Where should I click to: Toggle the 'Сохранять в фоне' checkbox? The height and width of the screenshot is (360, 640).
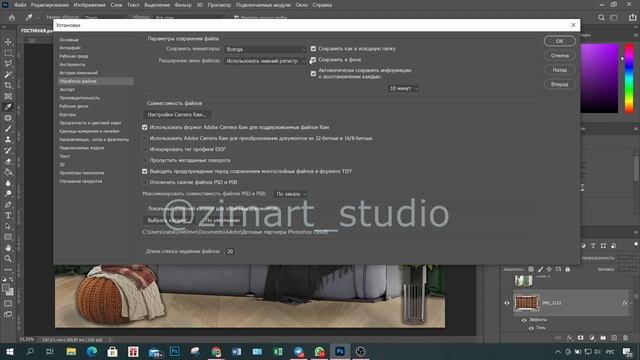tap(313, 60)
